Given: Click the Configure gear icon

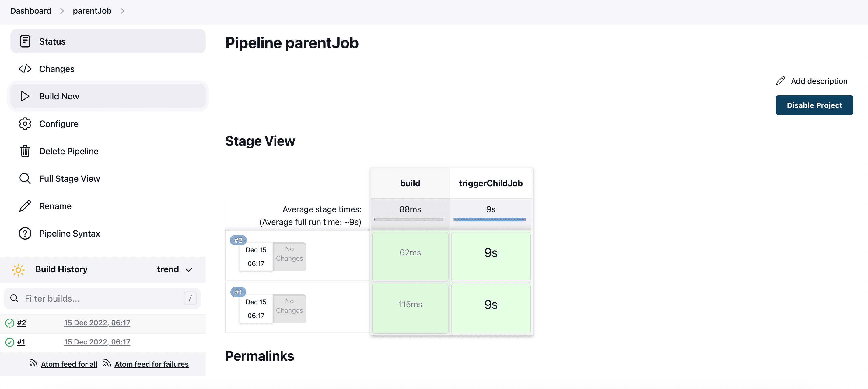Looking at the screenshot, I should [24, 123].
